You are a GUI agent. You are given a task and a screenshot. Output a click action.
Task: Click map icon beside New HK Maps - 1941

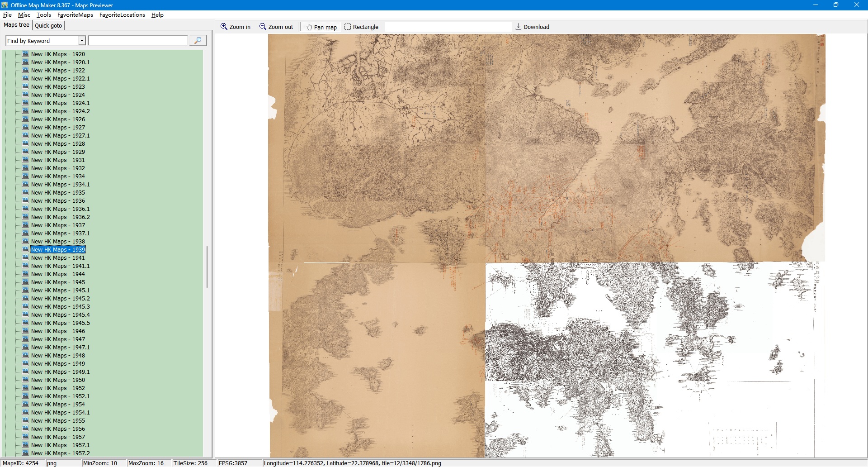pyautogui.click(x=26, y=257)
